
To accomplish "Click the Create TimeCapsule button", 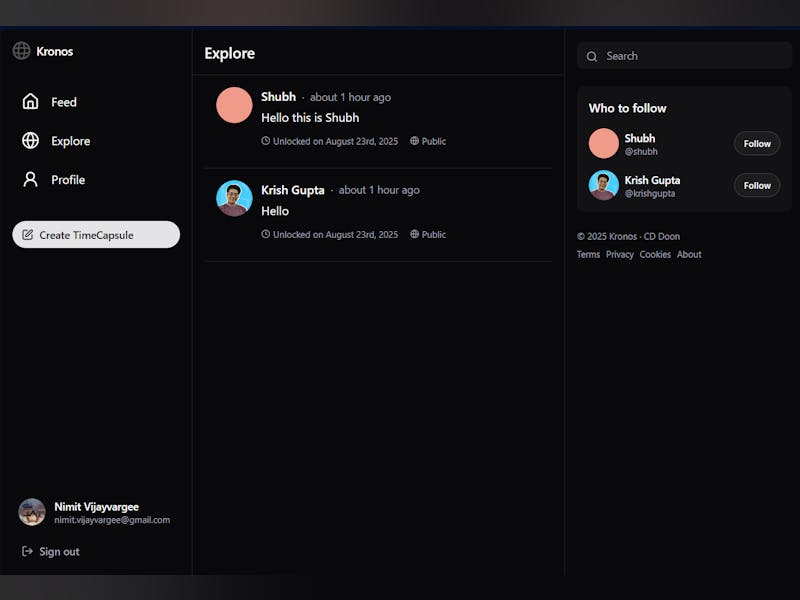I will [96, 235].
